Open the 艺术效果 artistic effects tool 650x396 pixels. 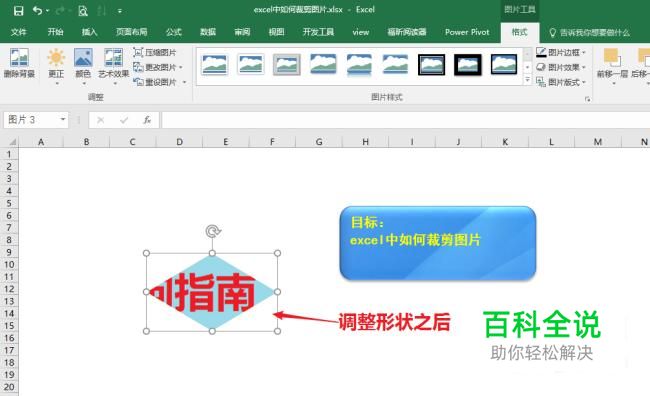pyautogui.click(x=114, y=66)
